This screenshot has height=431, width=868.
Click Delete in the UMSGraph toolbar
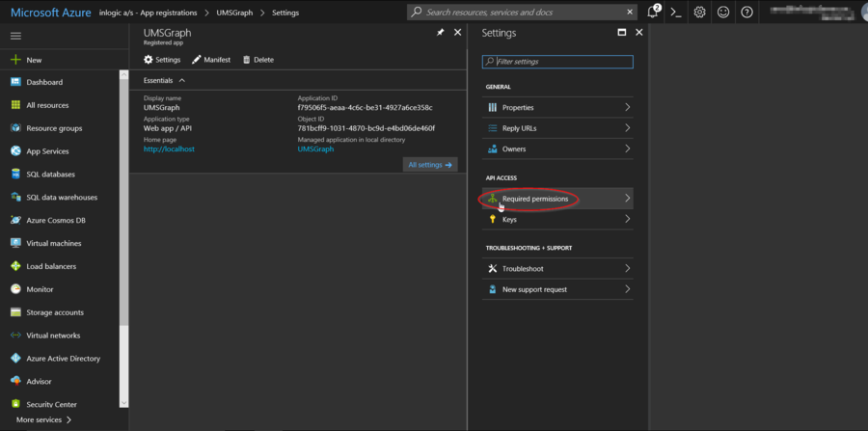[x=258, y=60]
